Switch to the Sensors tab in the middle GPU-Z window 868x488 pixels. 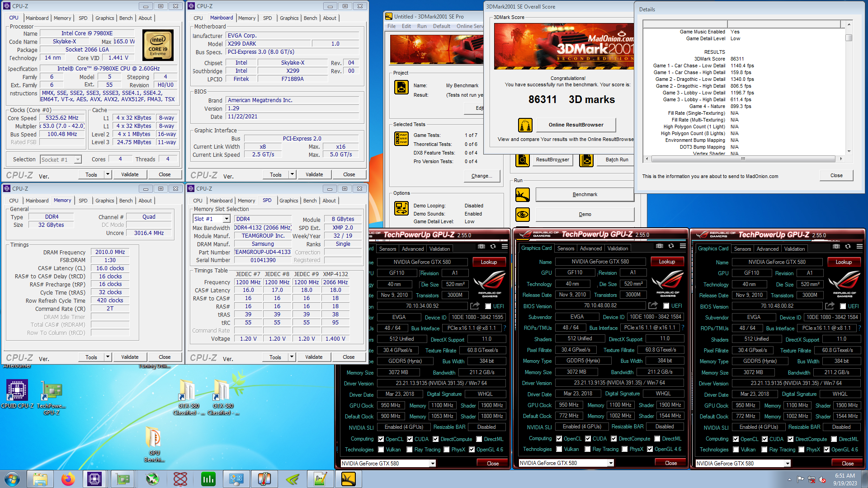pyautogui.click(x=566, y=249)
